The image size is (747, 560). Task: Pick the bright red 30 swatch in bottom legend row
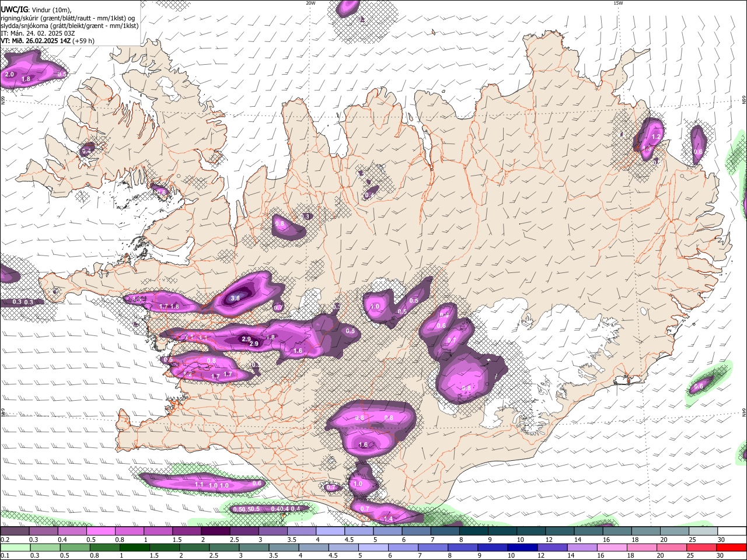point(731,548)
